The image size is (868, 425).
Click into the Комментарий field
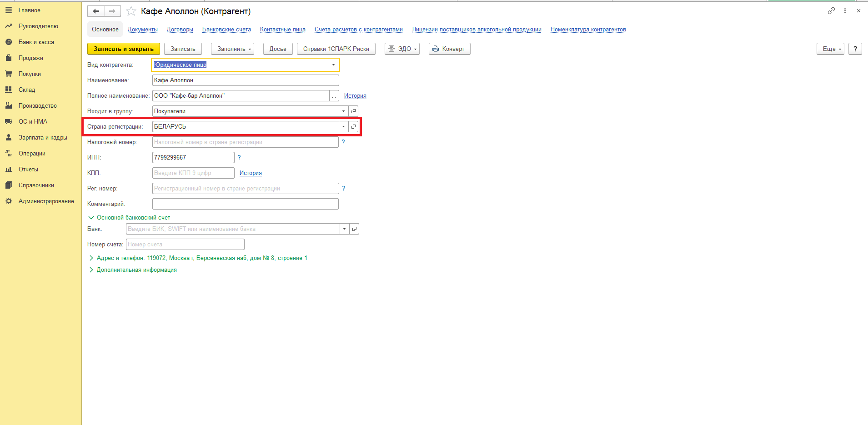click(x=246, y=204)
